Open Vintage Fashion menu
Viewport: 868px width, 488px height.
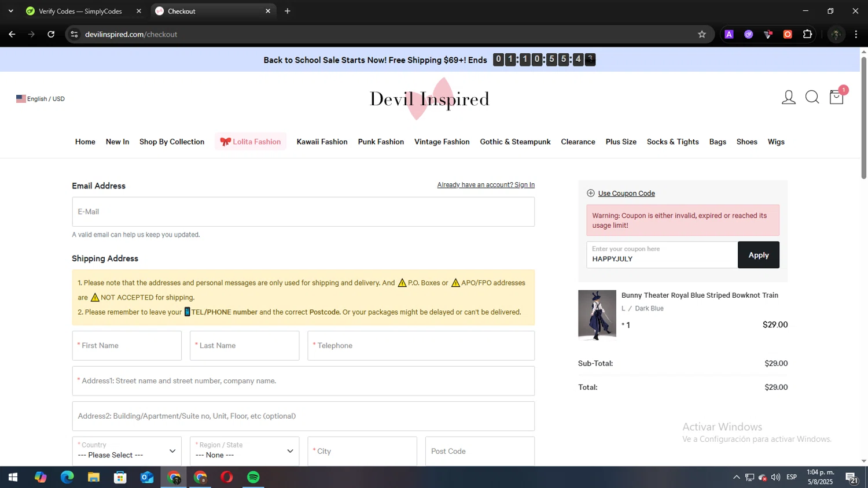click(x=442, y=142)
